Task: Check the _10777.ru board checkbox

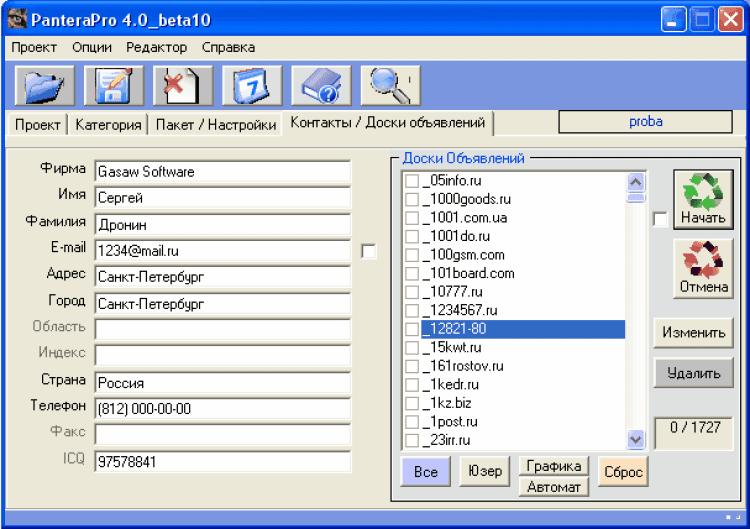Action: tap(412, 292)
